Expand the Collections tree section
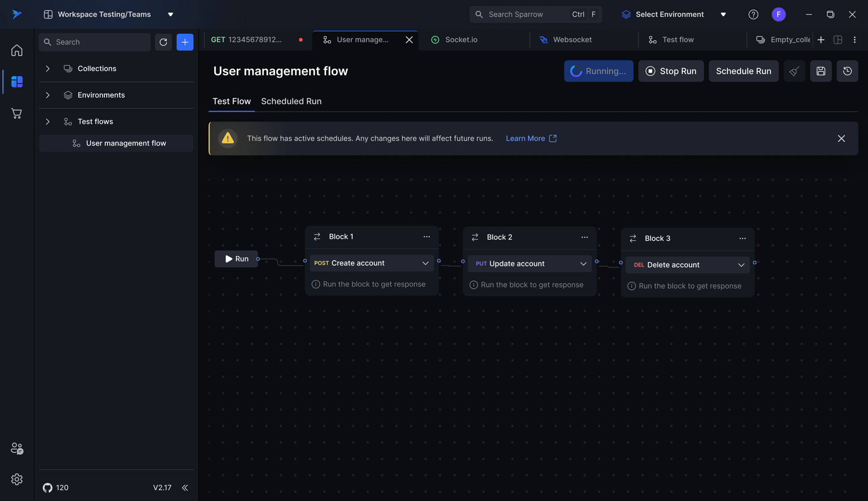Image resolution: width=868 pixels, height=501 pixels. (x=47, y=69)
